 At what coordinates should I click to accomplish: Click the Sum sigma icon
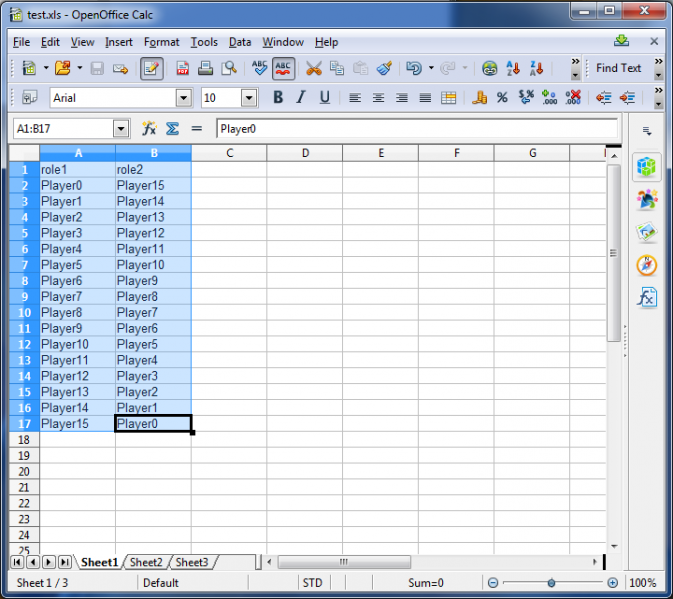[x=172, y=129]
